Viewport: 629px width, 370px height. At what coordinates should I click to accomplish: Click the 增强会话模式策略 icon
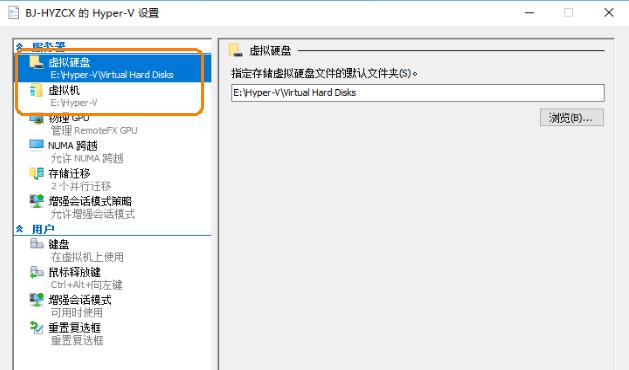[x=36, y=201]
